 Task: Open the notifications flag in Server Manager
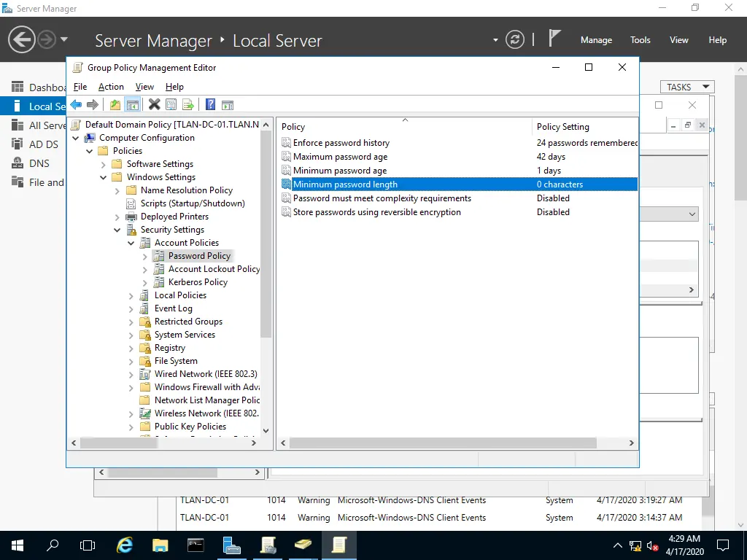tap(555, 39)
